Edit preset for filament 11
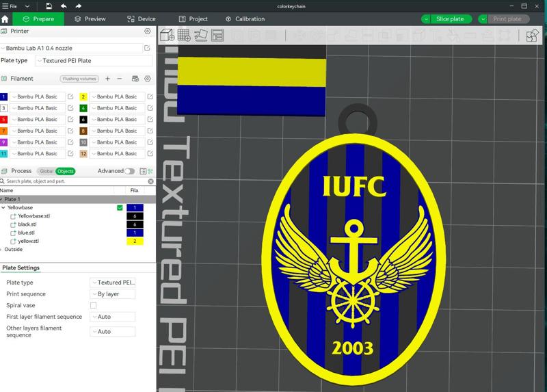 coord(70,154)
